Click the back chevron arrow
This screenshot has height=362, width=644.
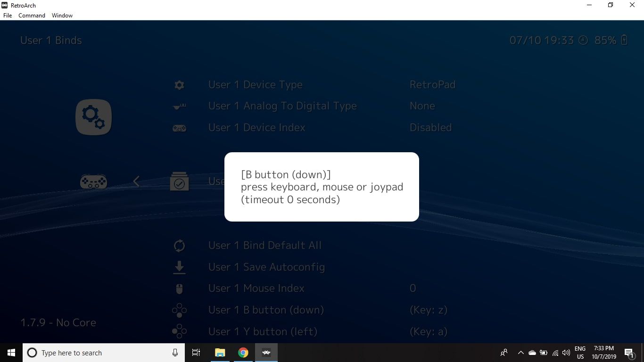click(136, 181)
